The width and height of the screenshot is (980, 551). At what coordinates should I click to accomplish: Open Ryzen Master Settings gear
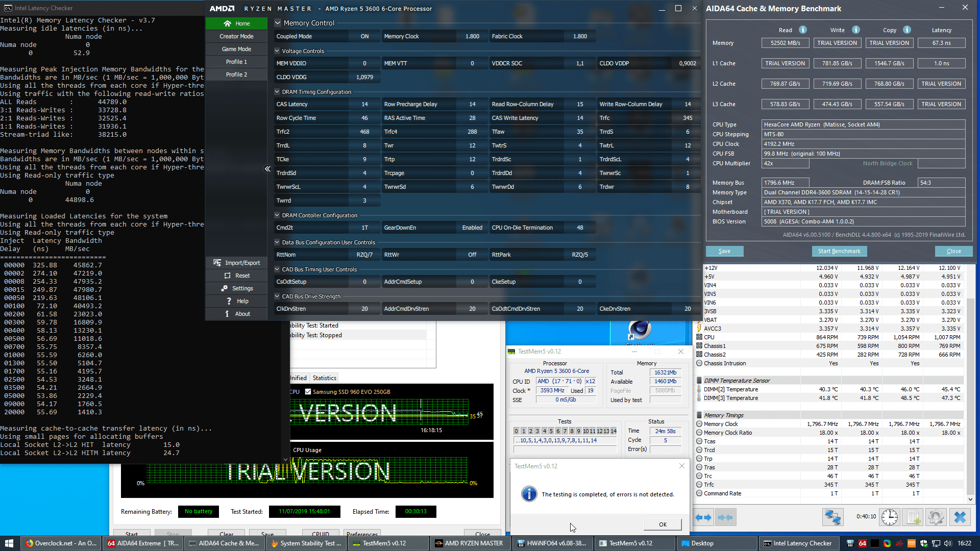pyautogui.click(x=225, y=288)
